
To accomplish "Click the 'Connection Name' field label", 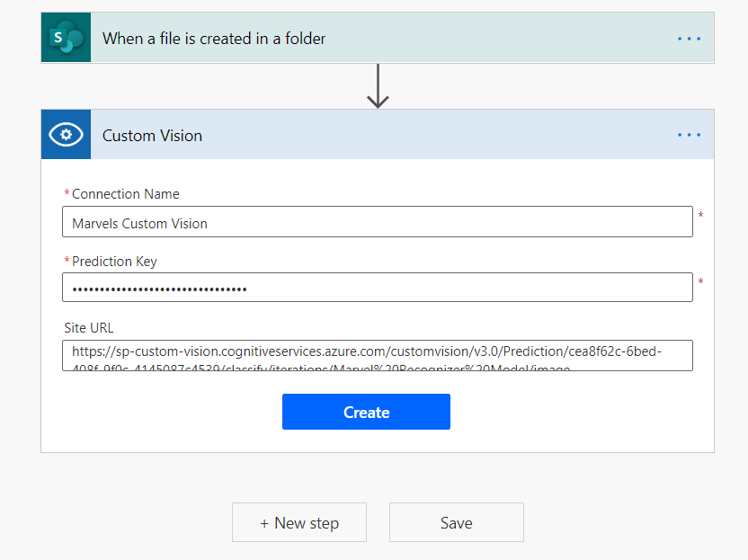I will (125, 194).
